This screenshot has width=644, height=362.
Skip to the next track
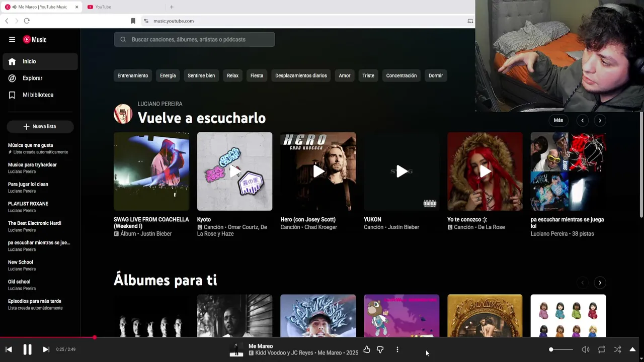pos(46,349)
